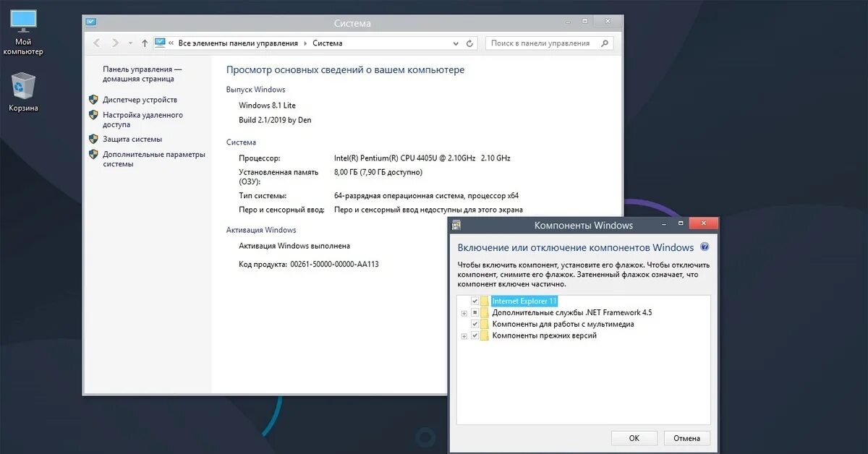Close the Компоненты Windows dialog
This screenshot has height=454, width=868.
point(702,224)
